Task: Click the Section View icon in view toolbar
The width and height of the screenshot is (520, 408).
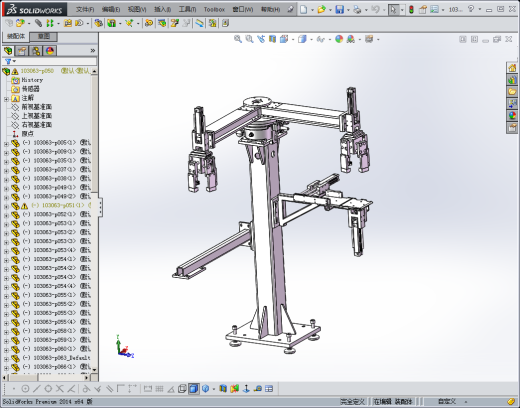Action: coord(272,39)
